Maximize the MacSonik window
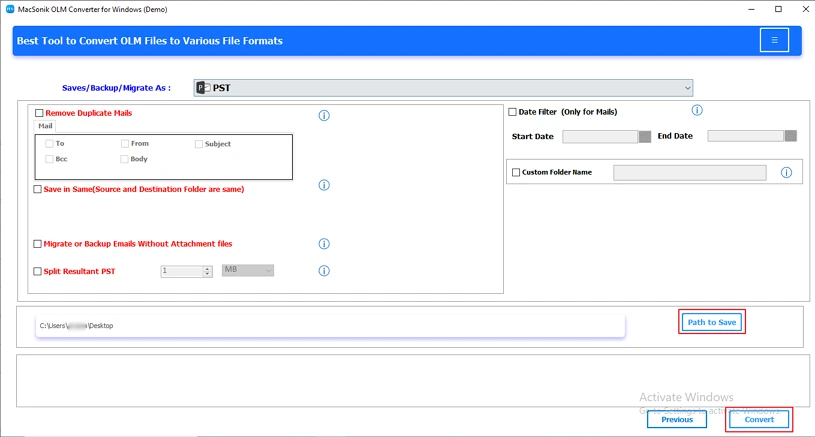815x437 pixels. [x=778, y=9]
